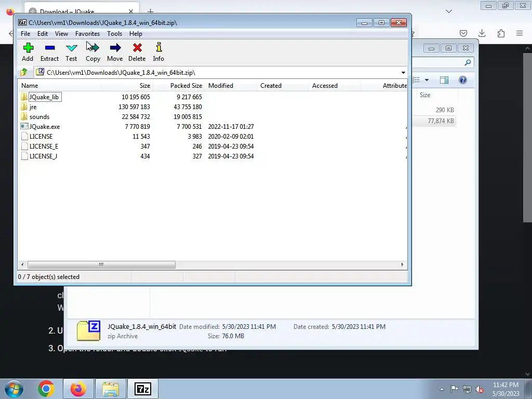Click the Info toolbar icon
Image resolution: width=532 pixels, height=399 pixels.
(159, 47)
